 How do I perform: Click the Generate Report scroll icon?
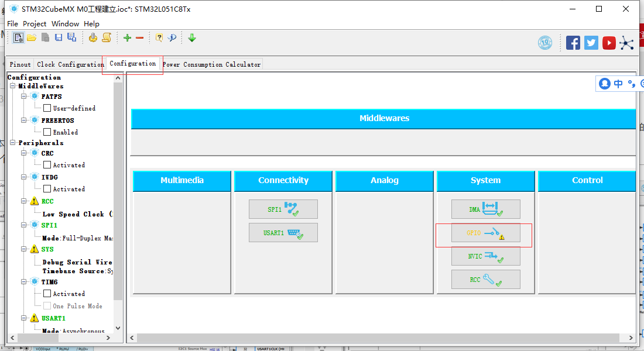pyautogui.click(x=107, y=38)
